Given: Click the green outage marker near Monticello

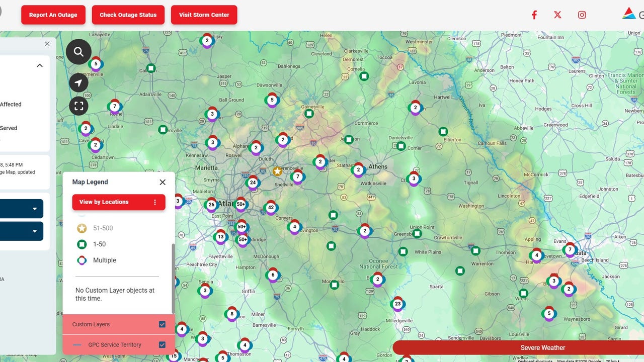Looking at the screenshot, I should pos(334,285).
